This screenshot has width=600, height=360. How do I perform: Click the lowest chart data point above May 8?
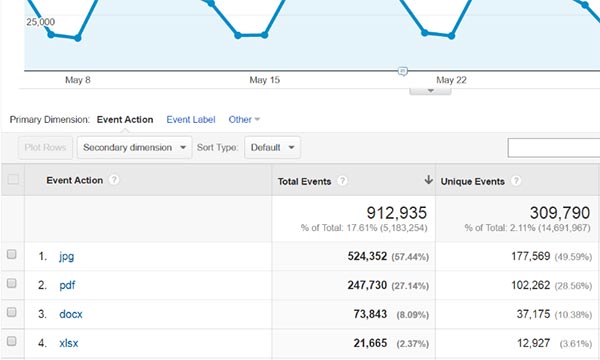pos(78,38)
